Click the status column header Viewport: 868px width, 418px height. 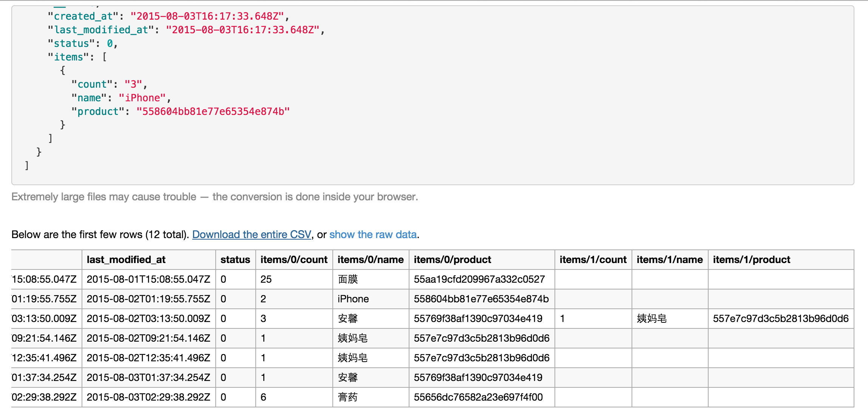coord(235,260)
